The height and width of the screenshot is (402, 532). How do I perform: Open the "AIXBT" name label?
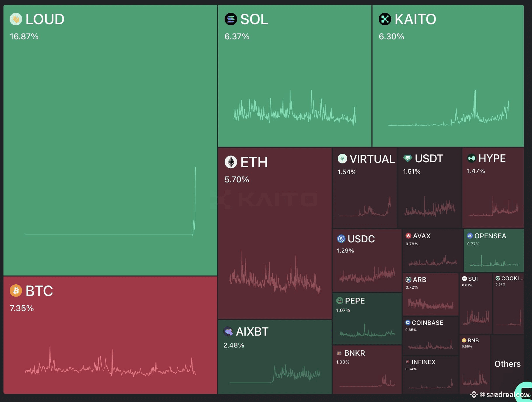[x=252, y=332]
